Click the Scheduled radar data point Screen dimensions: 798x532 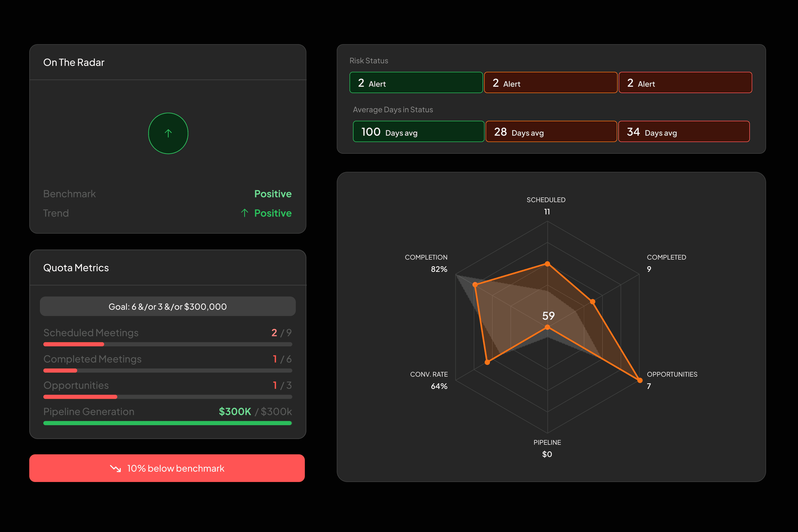(547, 264)
